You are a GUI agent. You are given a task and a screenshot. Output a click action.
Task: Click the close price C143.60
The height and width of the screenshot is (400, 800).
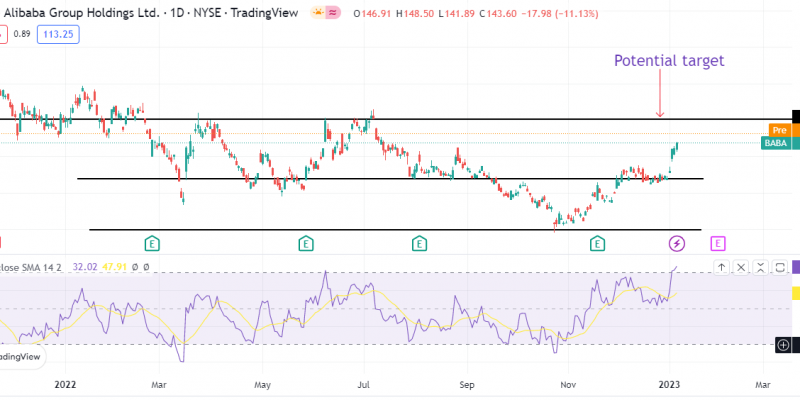[x=498, y=14]
